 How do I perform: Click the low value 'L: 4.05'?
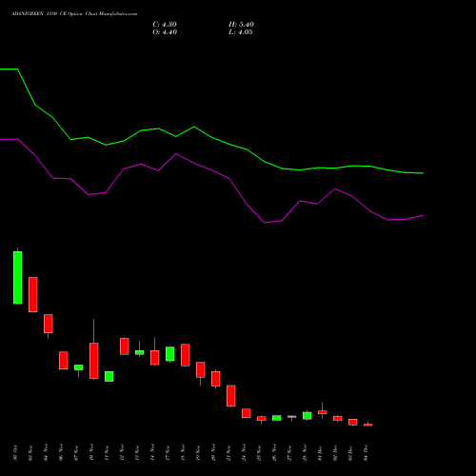click(241, 32)
